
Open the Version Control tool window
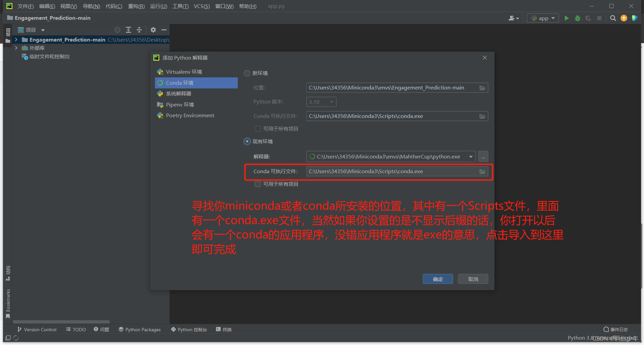coord(37,330)
